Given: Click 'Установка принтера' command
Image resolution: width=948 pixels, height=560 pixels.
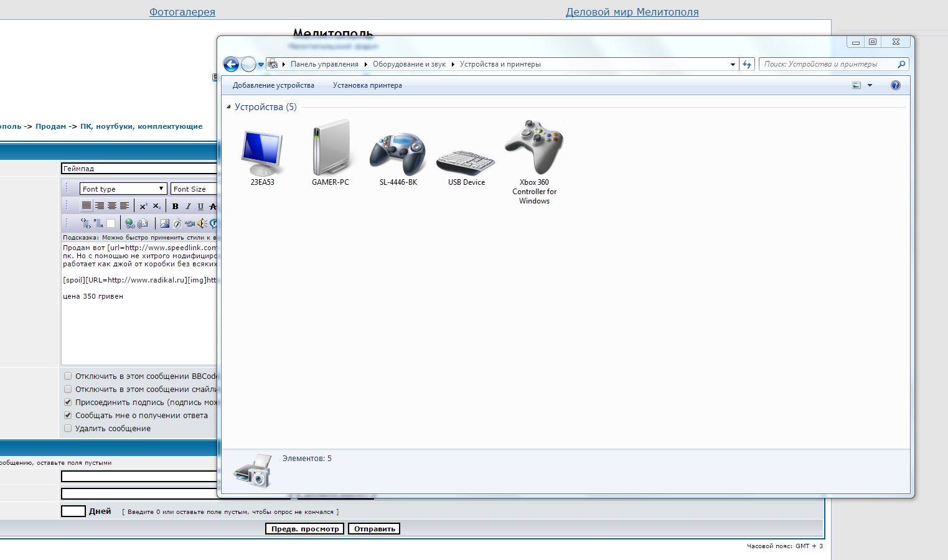Looking at the screenshot, I should click(367, 85).
